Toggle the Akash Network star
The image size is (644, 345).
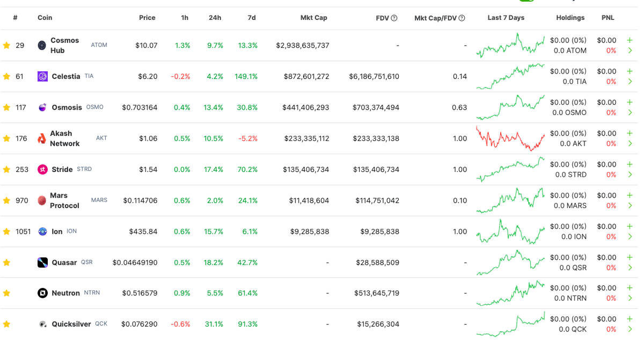tap(6, 139)
